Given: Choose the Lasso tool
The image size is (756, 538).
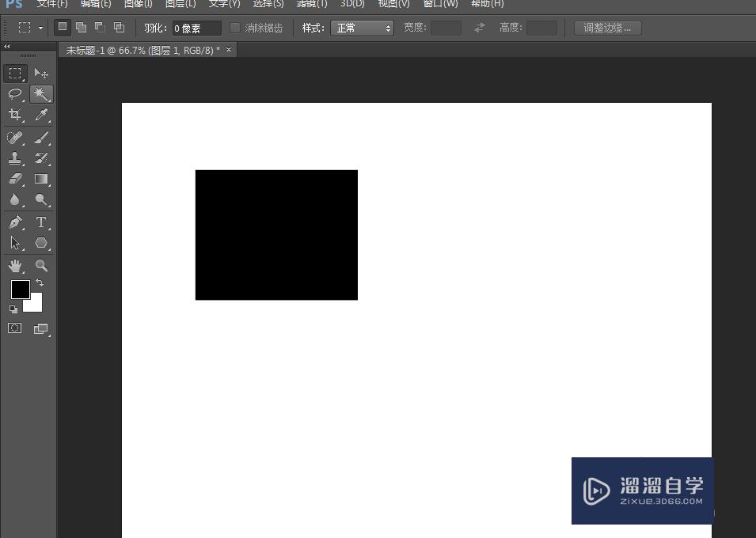Looking at the screenshot, I should pyautogui.click(x=15, y=94).
